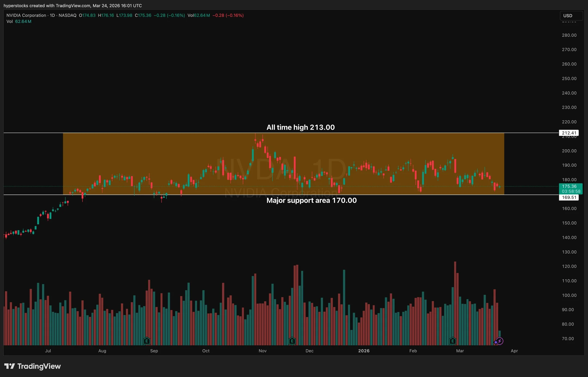Click the NVIDIA Corporation symbol title
This screenshot has height=377, width=588.
[26, 15]
